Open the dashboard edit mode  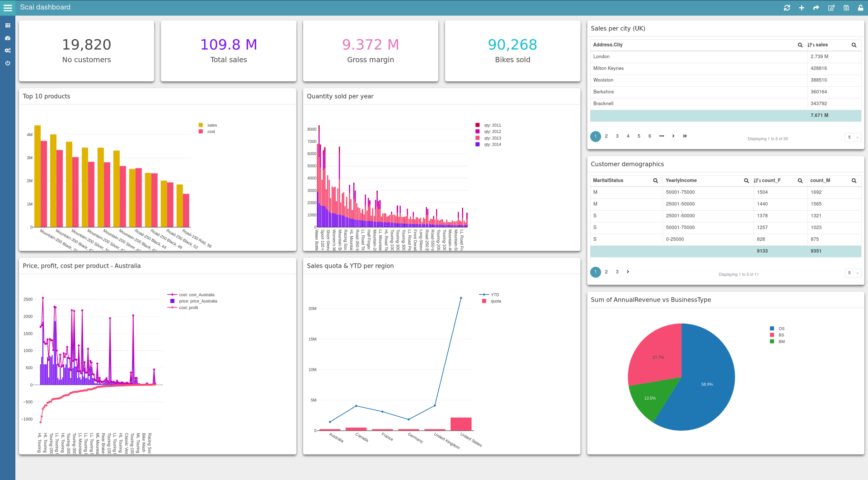tap(831, 8)
